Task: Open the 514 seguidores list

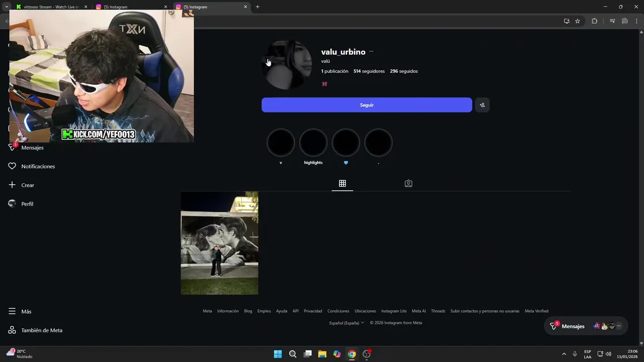Action: pos(369,71)
